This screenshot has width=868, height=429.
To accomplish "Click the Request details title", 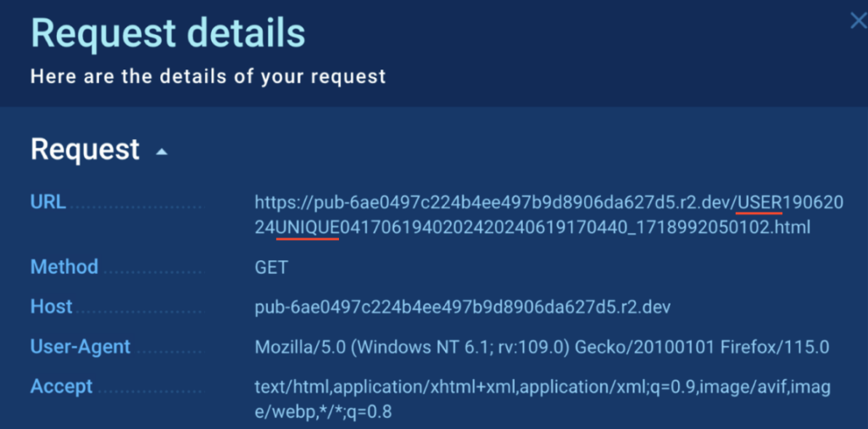I will (x=168, y=34).
